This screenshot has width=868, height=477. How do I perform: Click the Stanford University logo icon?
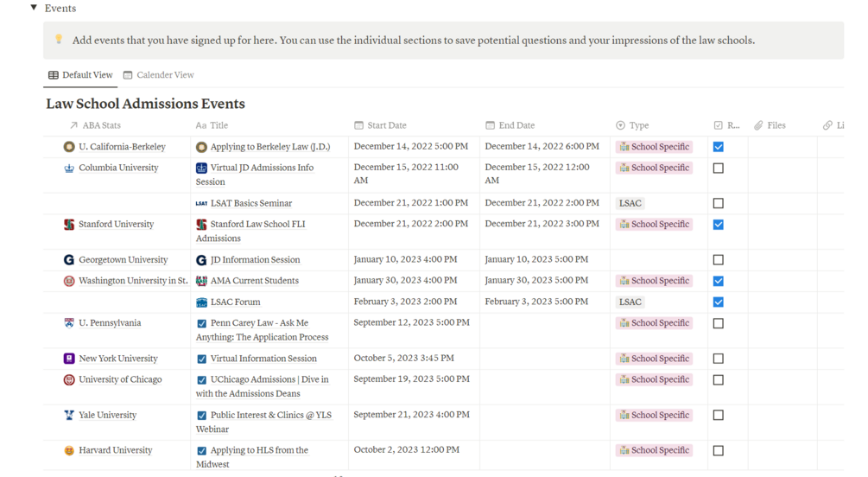tap(69, 225)
